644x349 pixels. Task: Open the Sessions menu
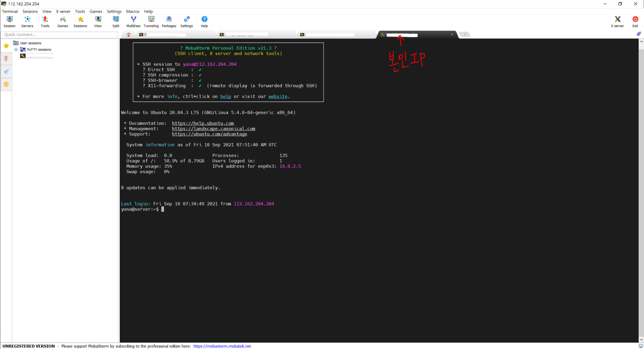[x=30, y=11]
